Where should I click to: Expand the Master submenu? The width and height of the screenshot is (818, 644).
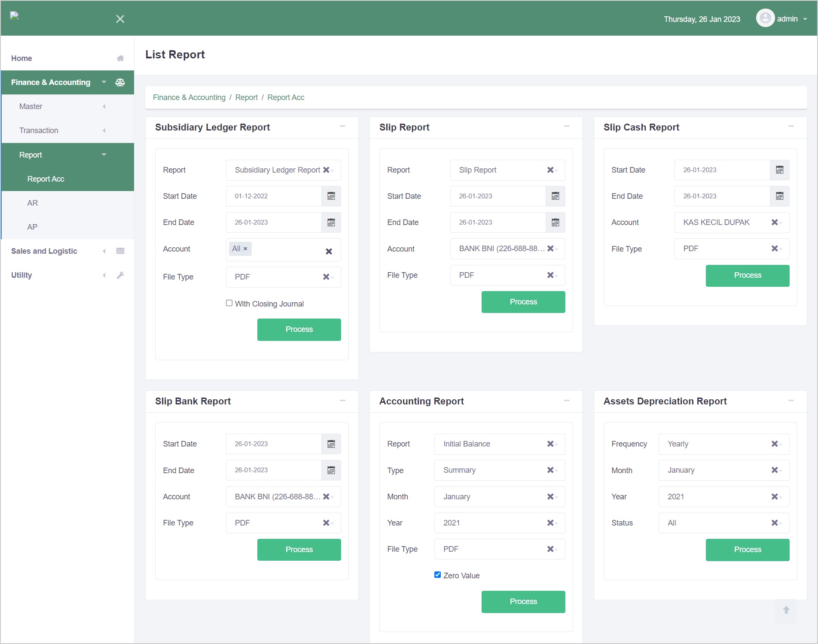31,106
